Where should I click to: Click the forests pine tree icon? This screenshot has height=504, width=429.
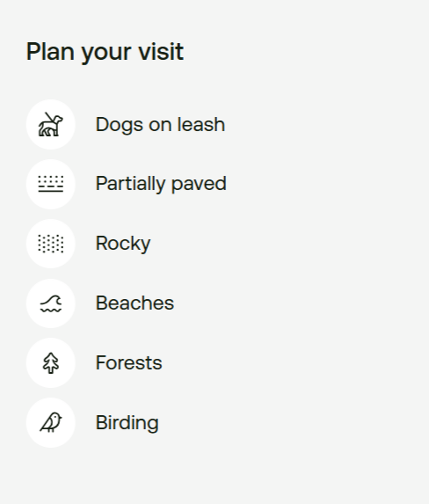click(51, 363)
